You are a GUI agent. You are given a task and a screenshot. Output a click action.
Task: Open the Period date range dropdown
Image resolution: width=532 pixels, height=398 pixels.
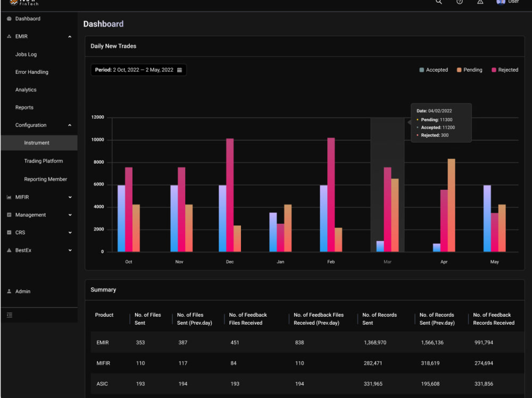click(x=138, y=70)
